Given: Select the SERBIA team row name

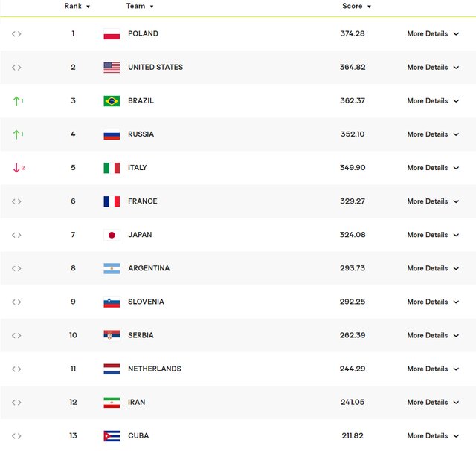Looking at the screenshot, I should tap(141, 335).
